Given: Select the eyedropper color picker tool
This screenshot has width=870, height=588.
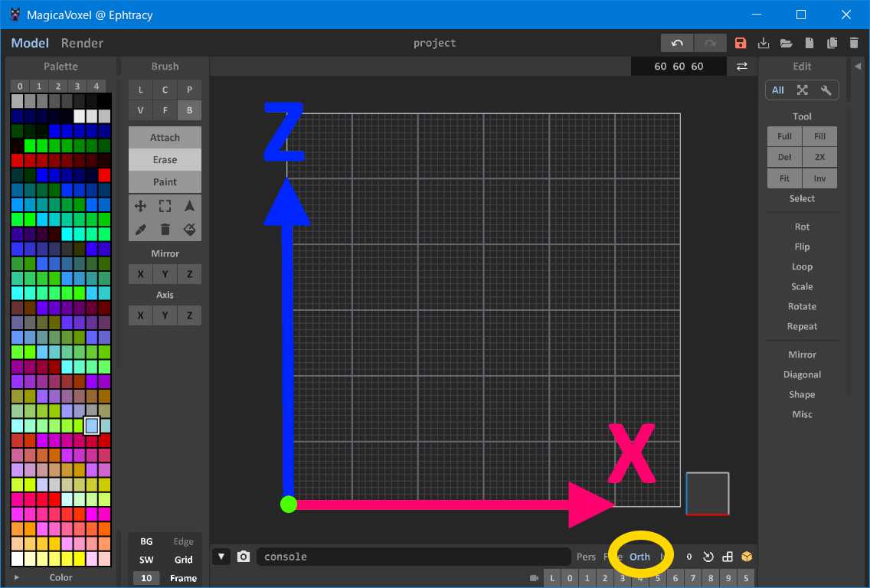Looking at the screenshot, I should (x=141, y=229).
